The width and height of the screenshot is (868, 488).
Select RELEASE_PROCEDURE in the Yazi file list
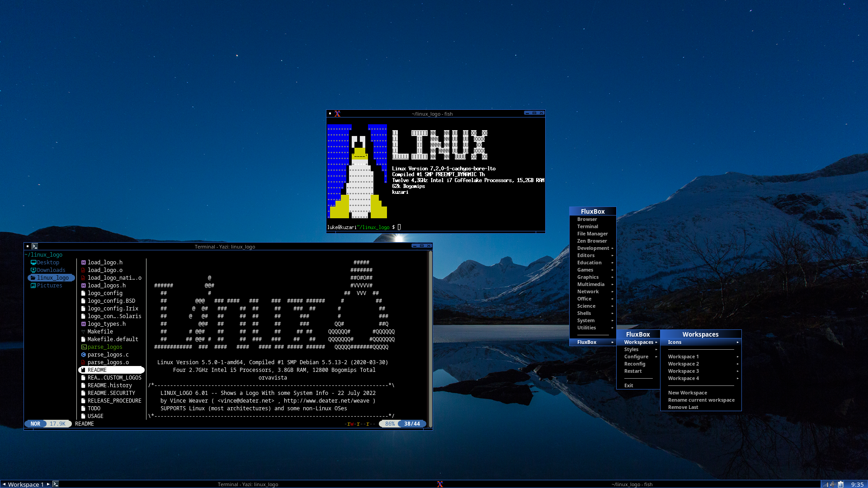click(x=111, y=401)
